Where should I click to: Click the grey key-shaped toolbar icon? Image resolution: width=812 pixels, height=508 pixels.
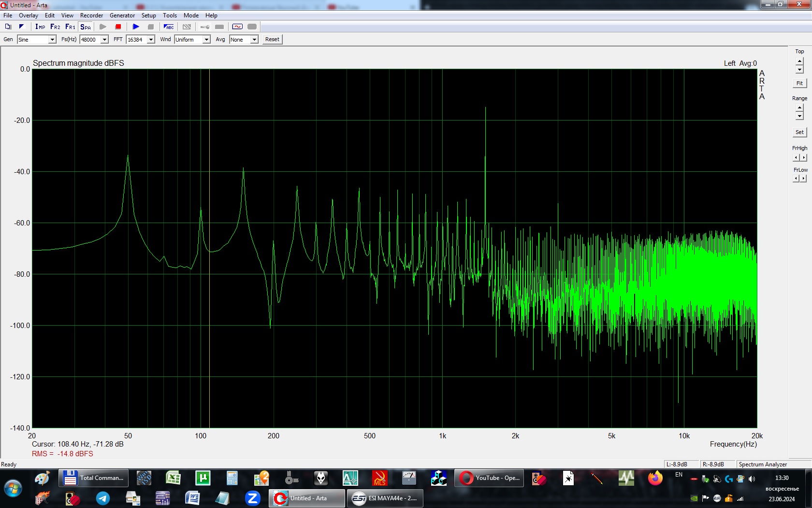coord(205,27)
